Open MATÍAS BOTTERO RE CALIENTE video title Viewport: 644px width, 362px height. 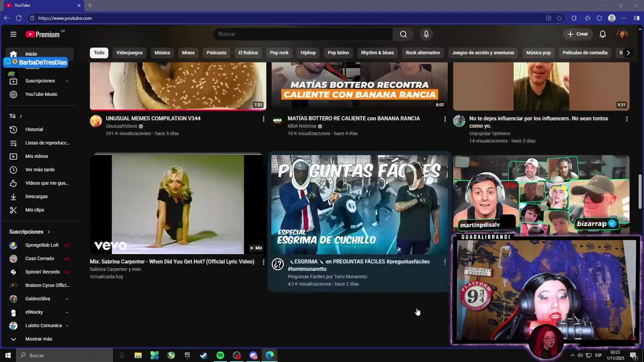(354, 119)
